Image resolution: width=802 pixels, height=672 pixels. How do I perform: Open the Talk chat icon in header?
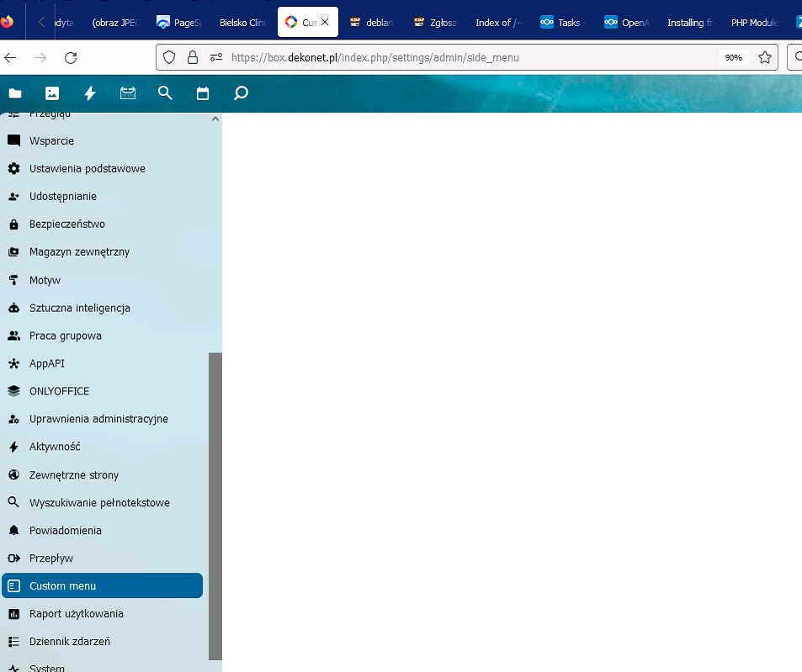(241, 93)
